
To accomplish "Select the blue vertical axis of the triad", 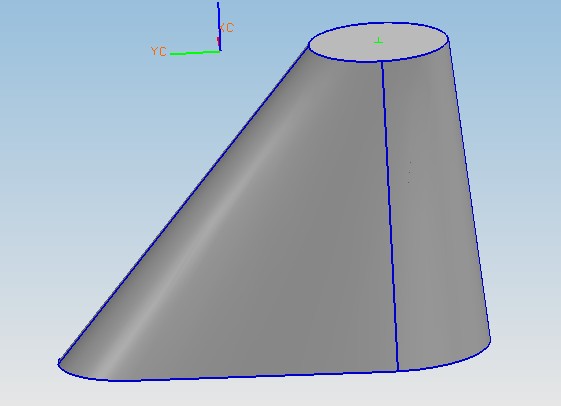I will coord(219,26).
